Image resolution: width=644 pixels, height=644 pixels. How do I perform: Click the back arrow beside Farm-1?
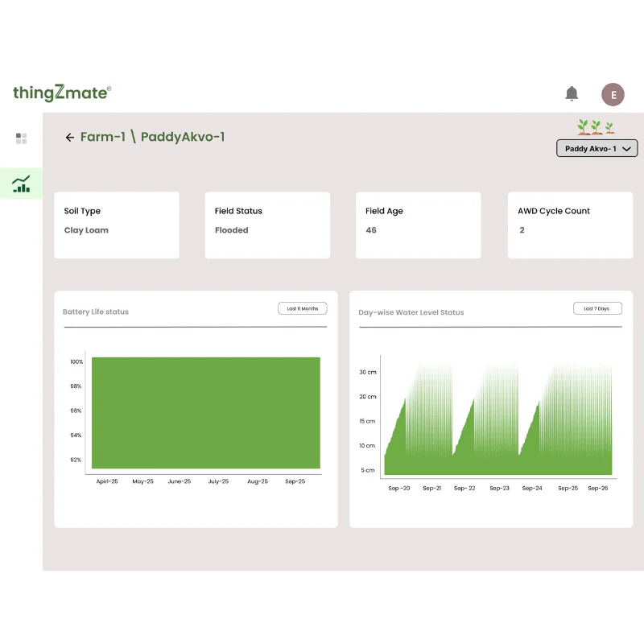click(x=70, y=138)
